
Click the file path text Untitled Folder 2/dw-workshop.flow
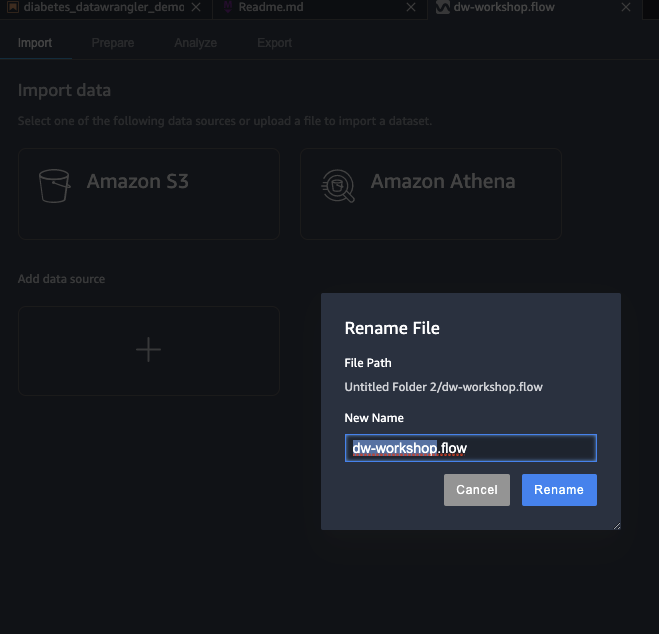click(x=443, y=387)
